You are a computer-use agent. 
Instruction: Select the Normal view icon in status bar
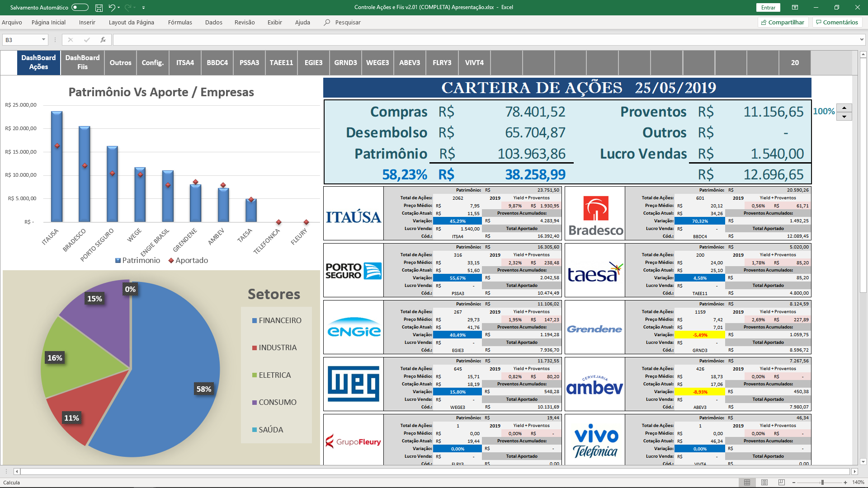click(747, 483)
